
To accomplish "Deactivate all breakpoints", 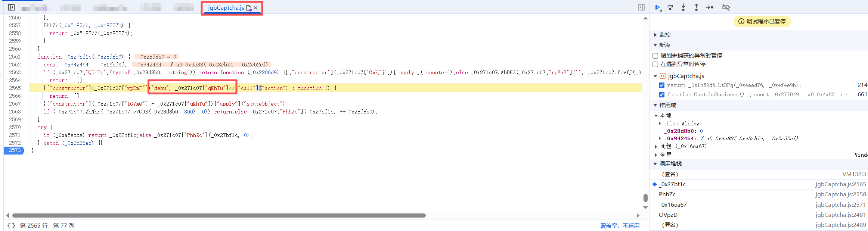I will 726,7.
